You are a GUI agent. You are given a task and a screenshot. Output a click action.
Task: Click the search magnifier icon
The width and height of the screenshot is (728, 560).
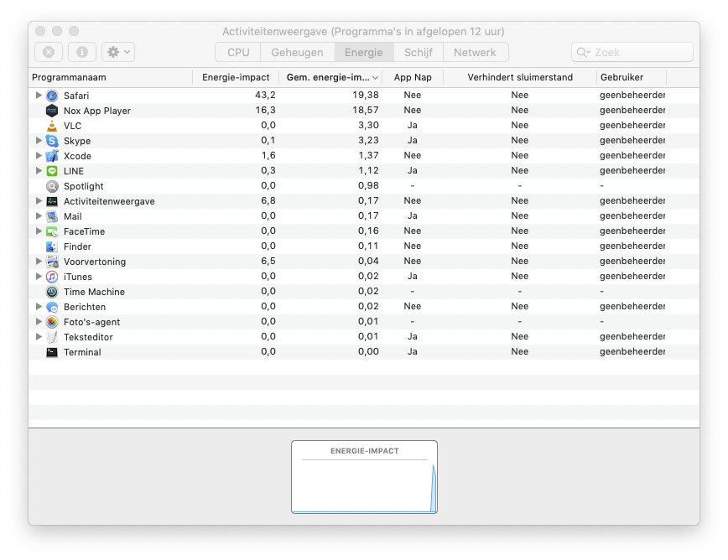tap(582, 53)
